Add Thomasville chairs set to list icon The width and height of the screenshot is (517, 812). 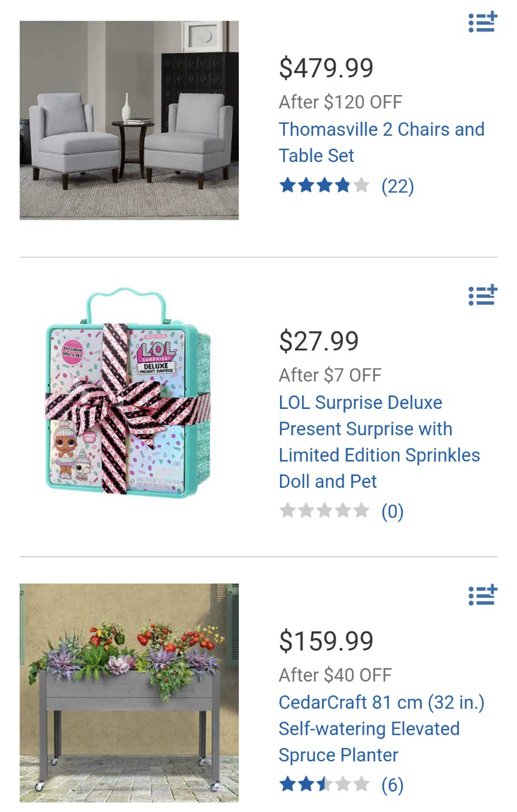[483, 22]
